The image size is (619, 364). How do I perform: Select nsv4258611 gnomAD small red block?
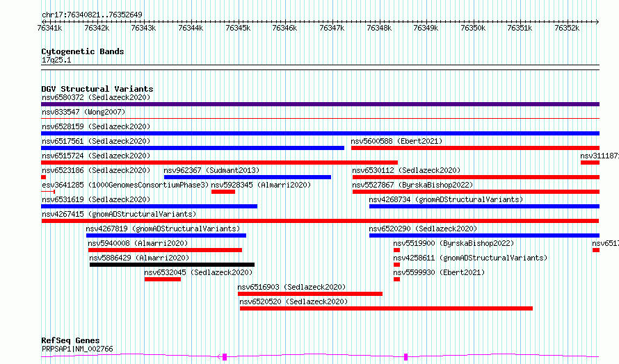coord(396,265)
